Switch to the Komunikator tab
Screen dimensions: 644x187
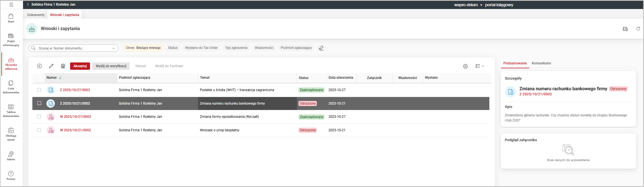coord(541,63)
